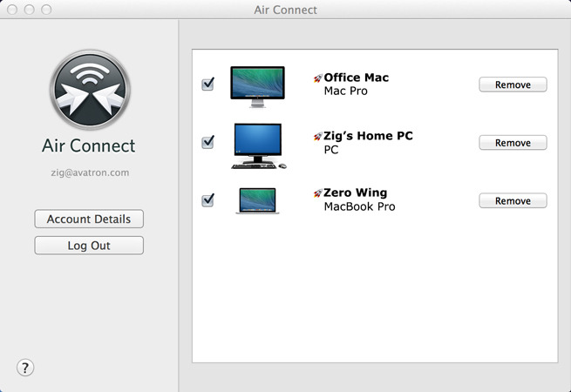Open help with the question mark button
The height and width of the screenshot is (392, 571).
(25, 367)
